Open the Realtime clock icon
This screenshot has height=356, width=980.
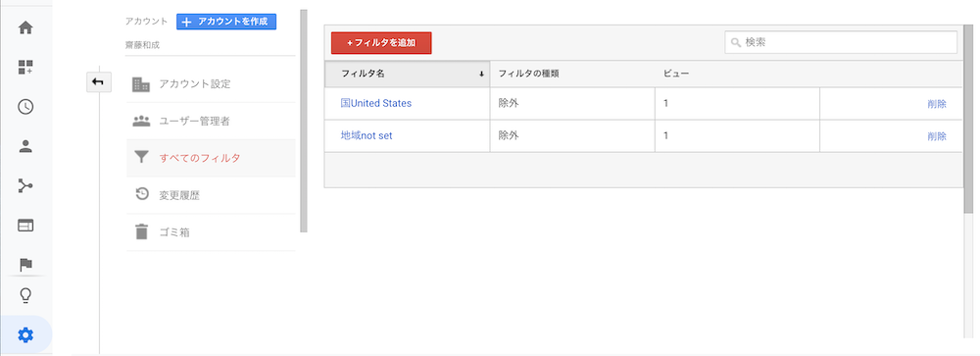point(25,107)
